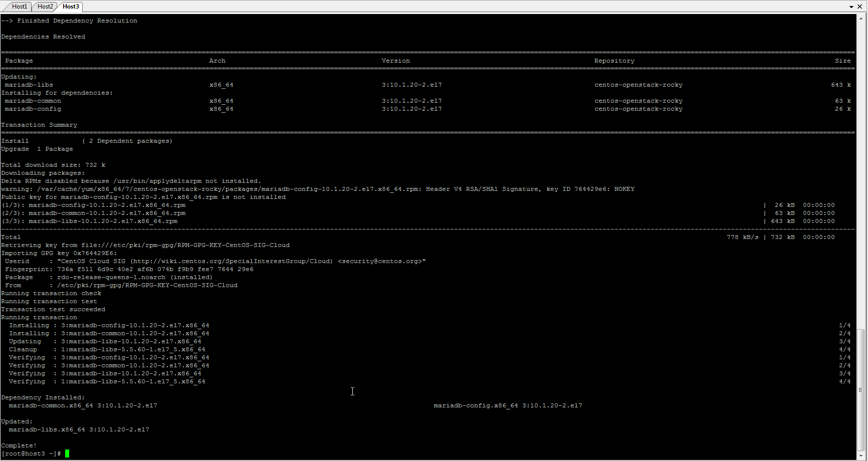Click 'rdo-release-queens-1.noarch (installed)' text

click(x=135, y=277)
